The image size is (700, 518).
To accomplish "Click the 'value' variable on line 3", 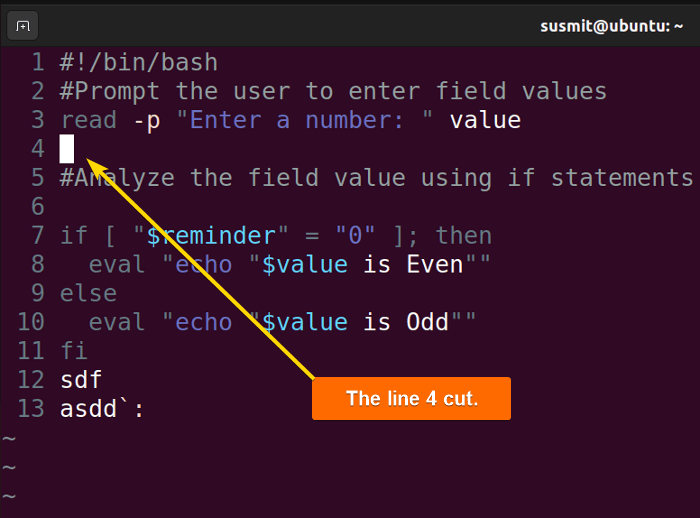I will [x=485, y=120].
